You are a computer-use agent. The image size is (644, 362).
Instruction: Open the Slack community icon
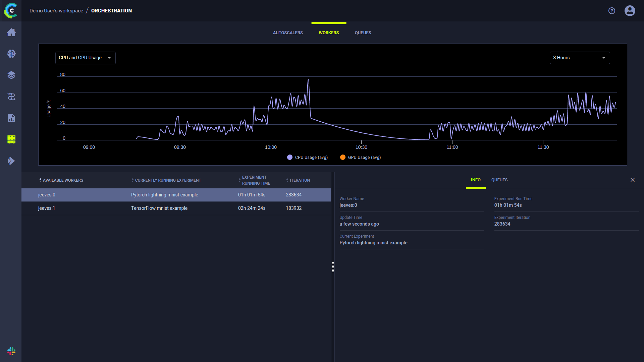pos(11,351)
